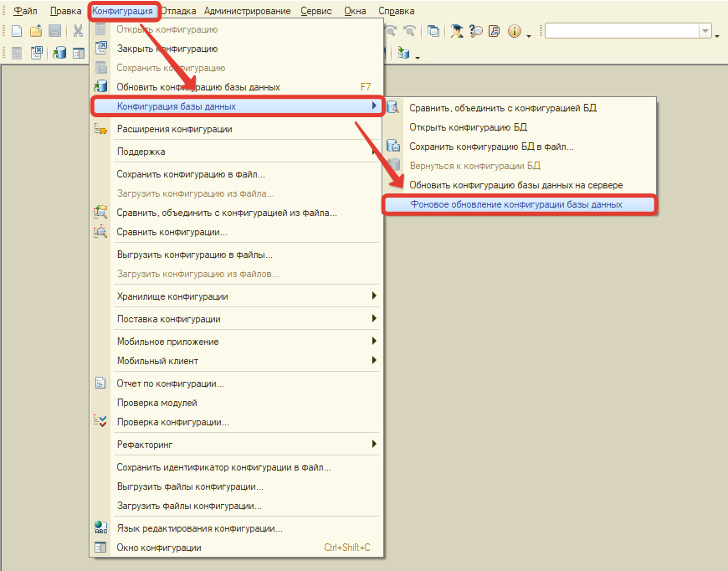Screen dimensions: 728x571
Task: Choose Сравнить, объединить с конфигурацией из файла...
Action: click(237, 213)
